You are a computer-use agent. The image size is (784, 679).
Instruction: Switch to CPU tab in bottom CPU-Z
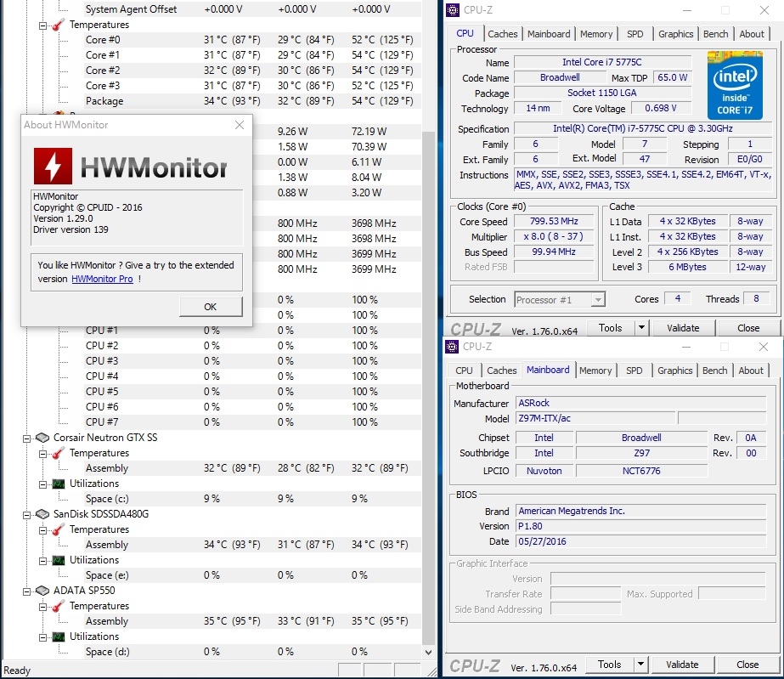coord(464,371)
